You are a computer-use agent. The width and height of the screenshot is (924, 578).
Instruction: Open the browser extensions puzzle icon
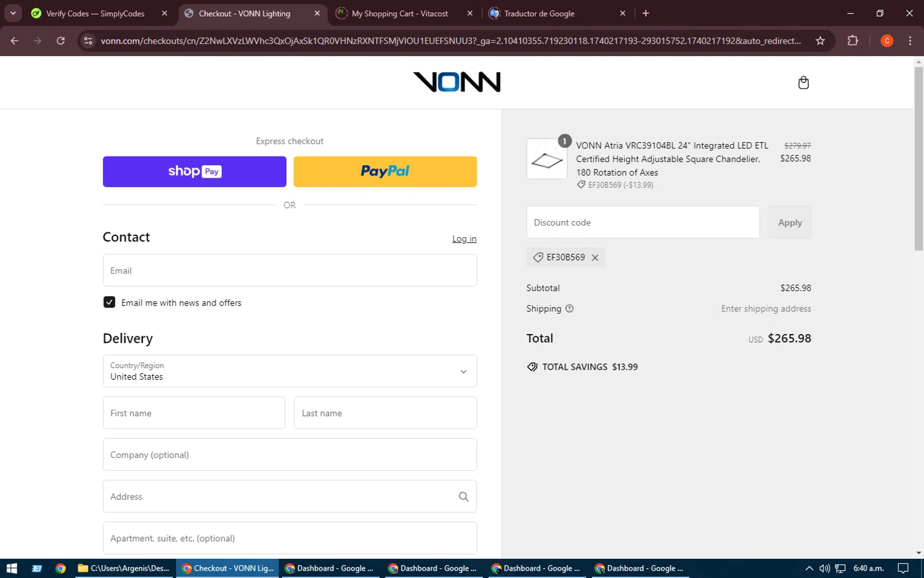pos(853,41)
